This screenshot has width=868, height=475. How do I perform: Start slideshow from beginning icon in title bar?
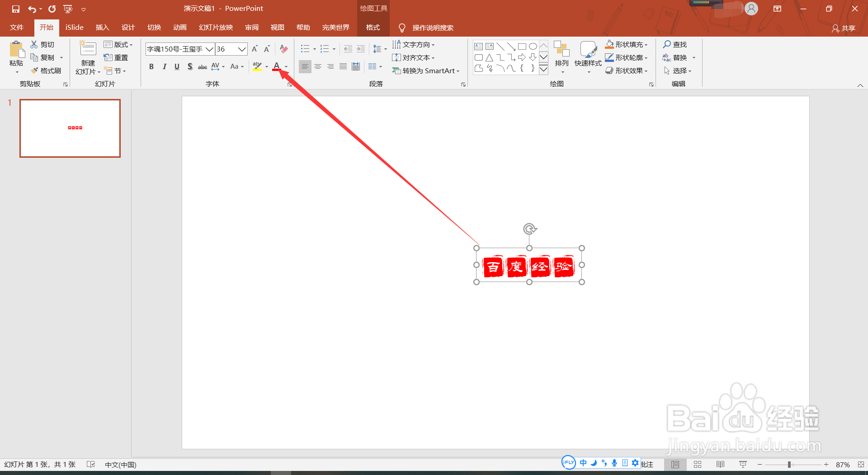coord(68,9)
